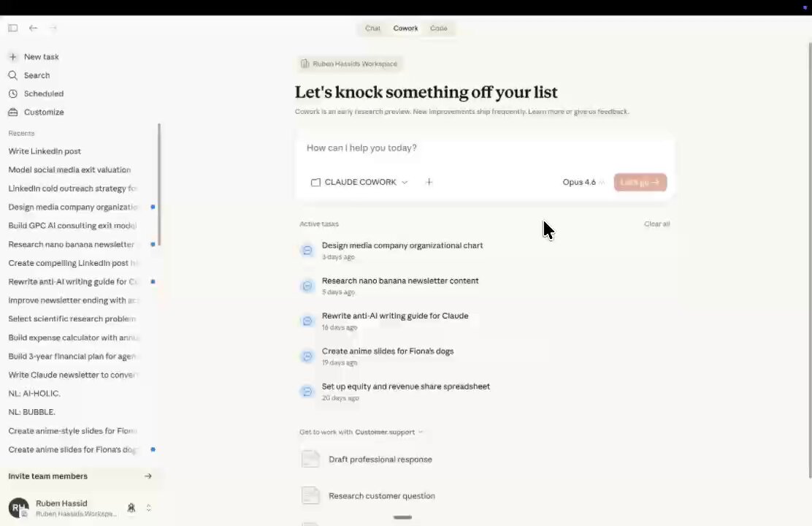This screenshot has height=526, width=812.
Task: Open recent Select scientific research problem
Action: pyautogui.click(x=72, y=319)
